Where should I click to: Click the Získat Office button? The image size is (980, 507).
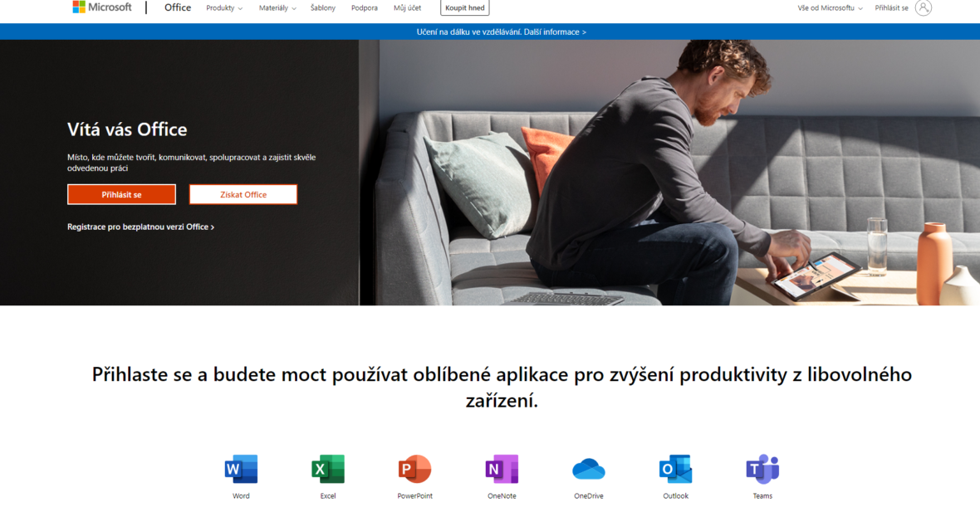coord(243,194)
